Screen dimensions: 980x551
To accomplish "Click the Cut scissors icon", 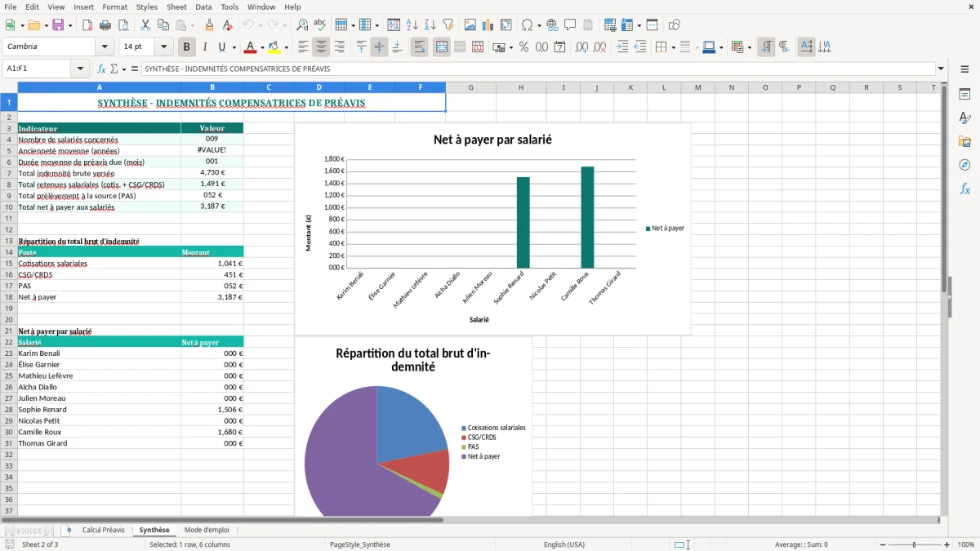I will (145, 25).
